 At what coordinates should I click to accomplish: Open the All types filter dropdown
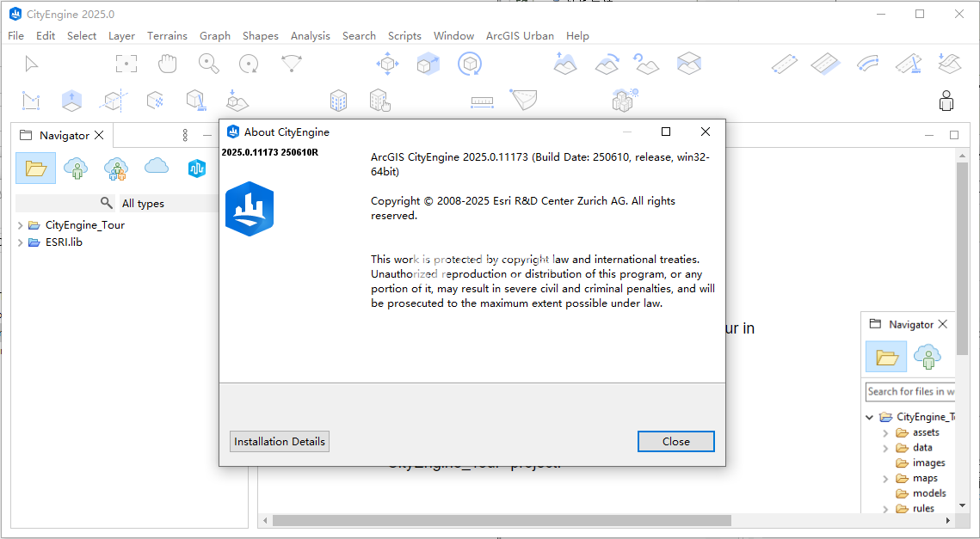pyautogui.click(x=169, y=204)
